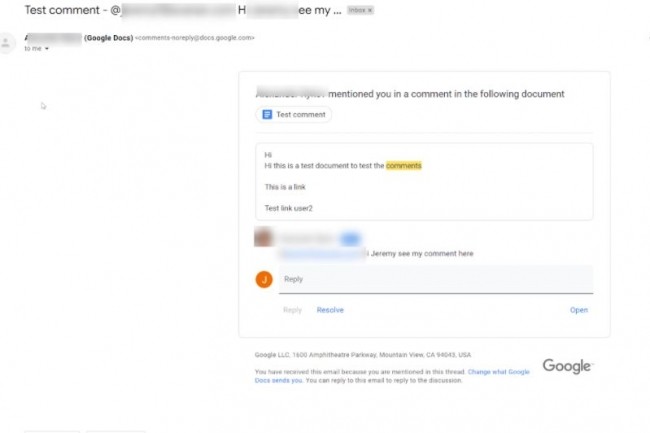Click the highlighted "comments" word
Screen dimensions: 650x433
[x=403, y=166]
